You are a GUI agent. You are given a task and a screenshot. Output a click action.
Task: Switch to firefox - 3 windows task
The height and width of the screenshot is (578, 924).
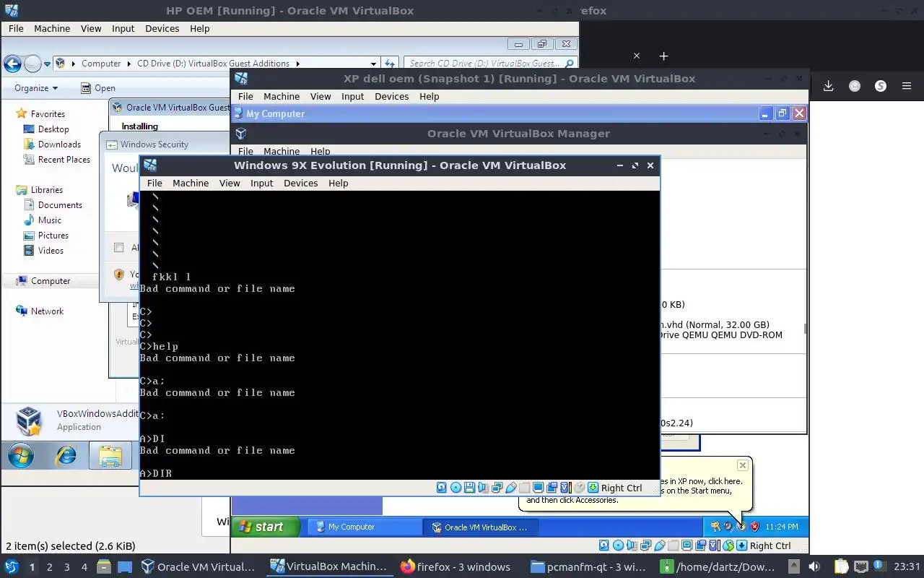pos(456,566)
